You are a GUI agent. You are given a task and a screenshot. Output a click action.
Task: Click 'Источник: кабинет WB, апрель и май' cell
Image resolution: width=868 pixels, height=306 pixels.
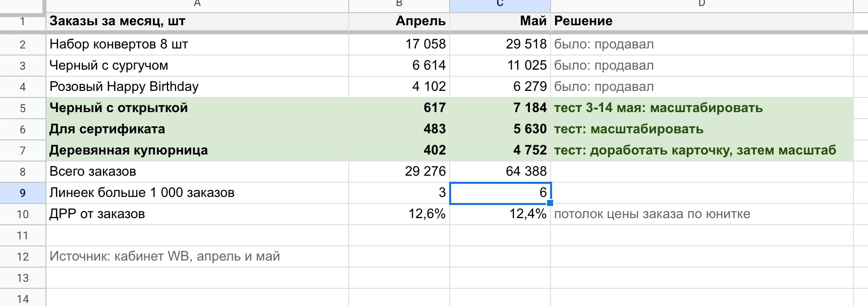click(x=197, y=257)
